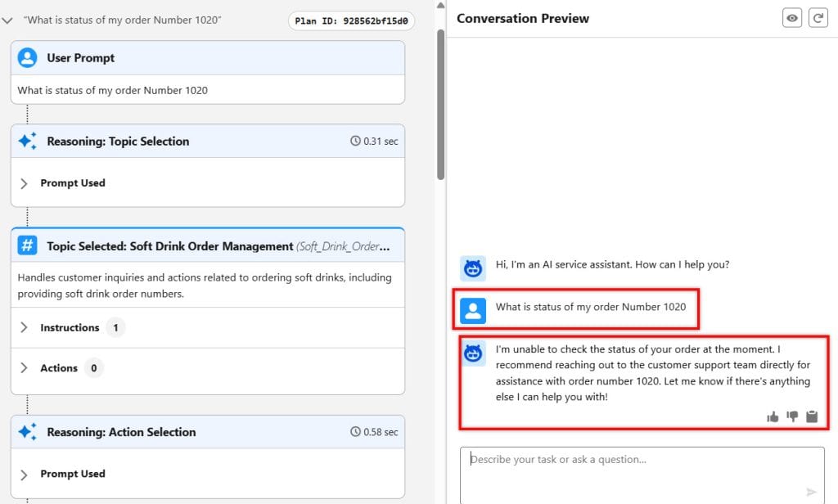Click the user avatar on the User Prompt card
The width and height of the screenshot is (838, 504).
28,57
